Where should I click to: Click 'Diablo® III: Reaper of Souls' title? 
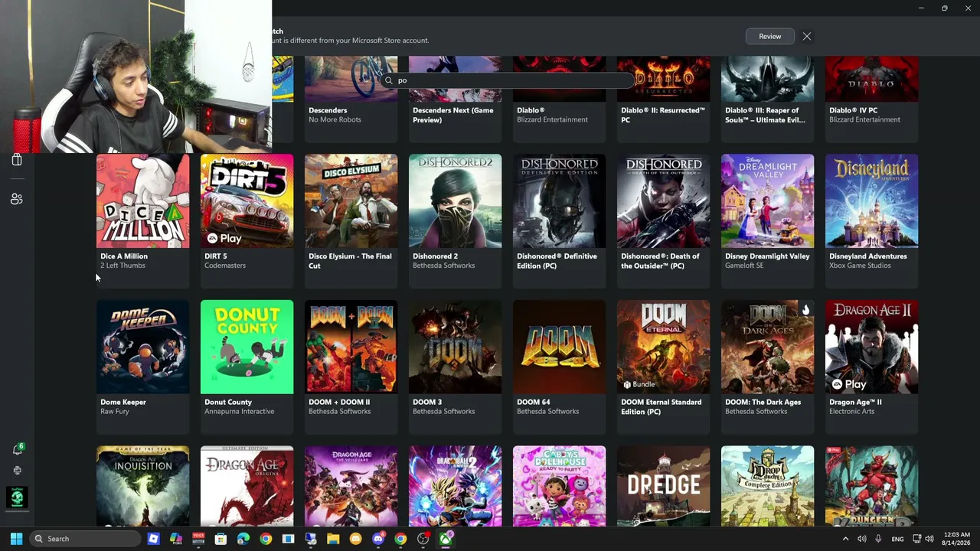766,115
